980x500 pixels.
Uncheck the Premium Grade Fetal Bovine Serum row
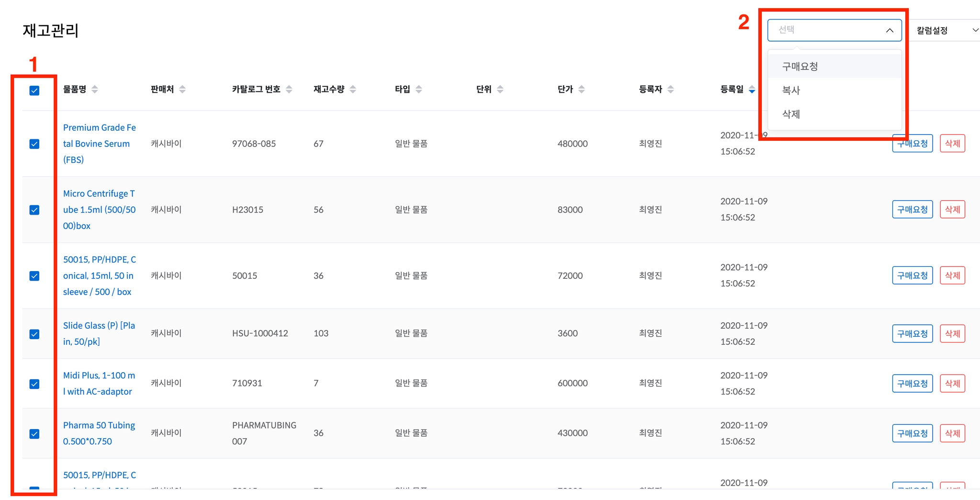34,144
